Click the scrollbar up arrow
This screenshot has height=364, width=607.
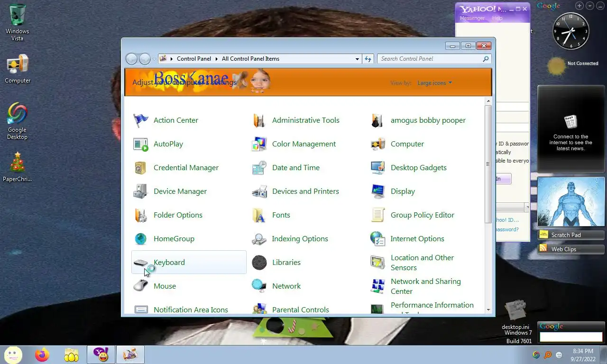coord(488,101)
